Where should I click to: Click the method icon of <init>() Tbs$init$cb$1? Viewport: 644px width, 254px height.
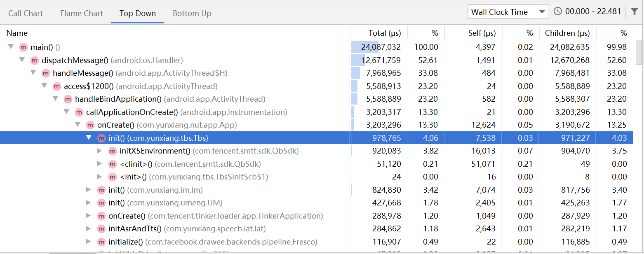[113, 177]
